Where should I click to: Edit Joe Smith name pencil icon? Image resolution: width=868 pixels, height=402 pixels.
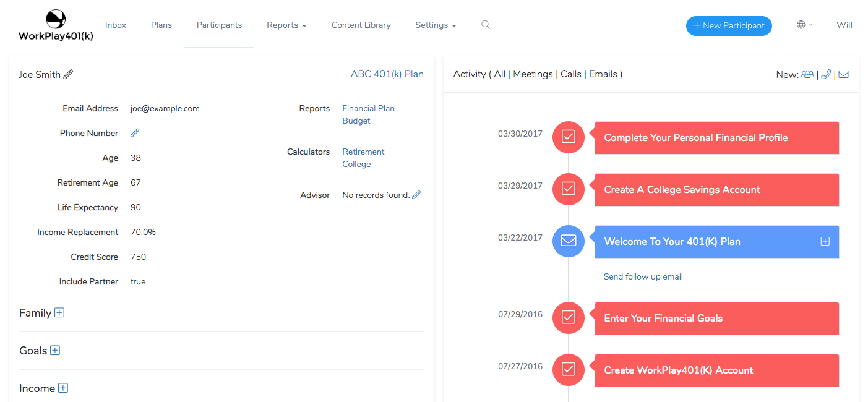click(68, 74)
